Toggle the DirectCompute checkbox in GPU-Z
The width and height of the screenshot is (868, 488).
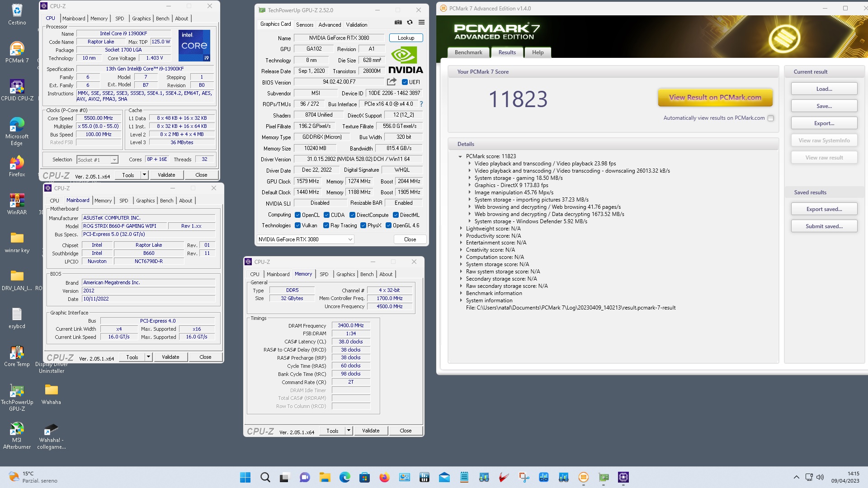[352, 215]
